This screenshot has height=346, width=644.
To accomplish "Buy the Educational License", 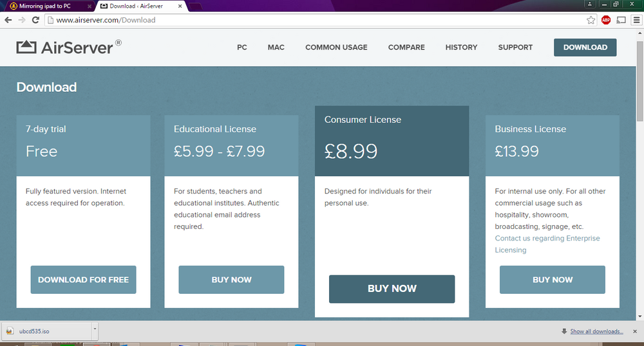I will (x=231, y=280).
